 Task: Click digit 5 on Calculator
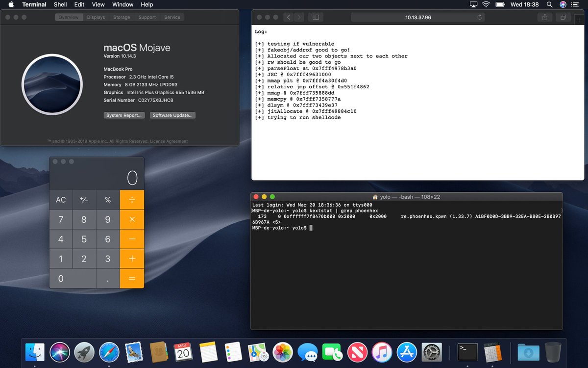coord(84,239)
